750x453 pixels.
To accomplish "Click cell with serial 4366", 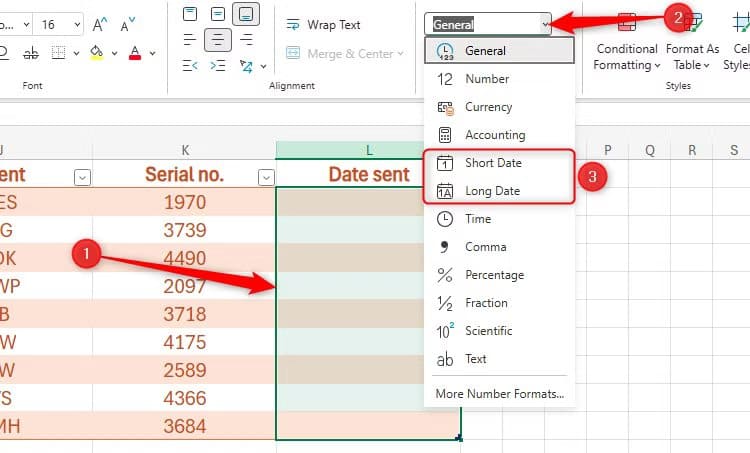I will [185, 398].
